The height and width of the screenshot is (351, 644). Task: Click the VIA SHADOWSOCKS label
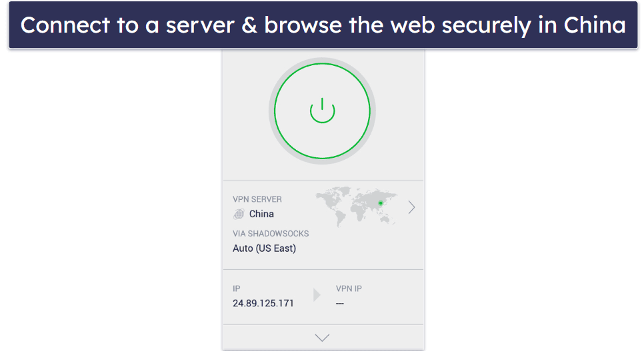271,234
